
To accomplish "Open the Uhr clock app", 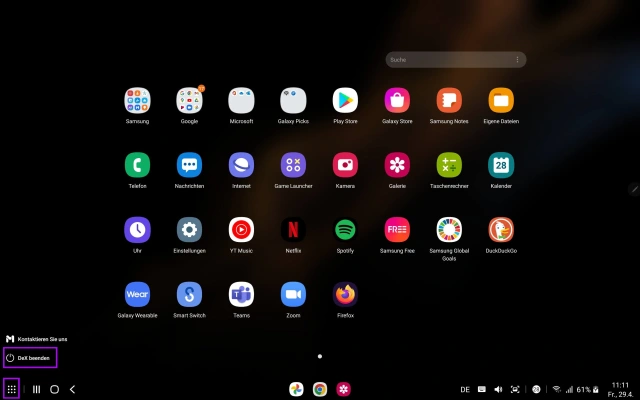I will pos(137,230).
